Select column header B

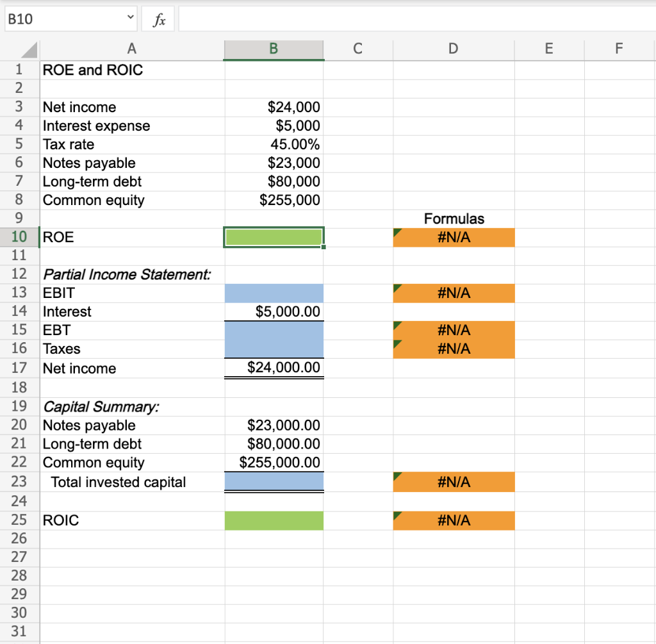[x=274, y=49]
